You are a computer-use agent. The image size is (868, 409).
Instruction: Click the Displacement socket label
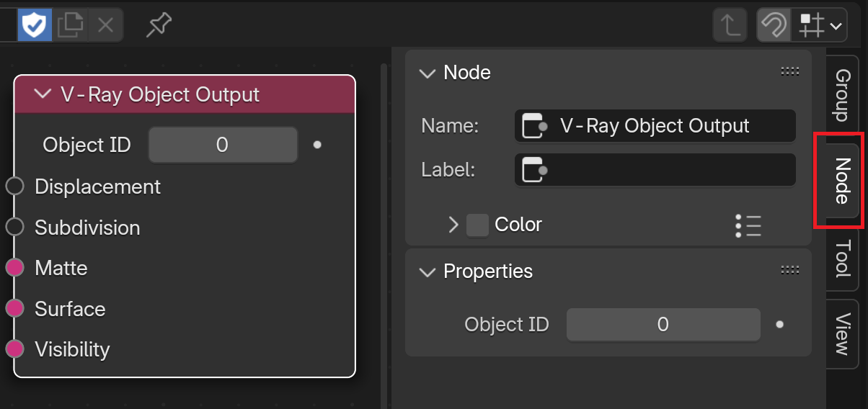97,186
